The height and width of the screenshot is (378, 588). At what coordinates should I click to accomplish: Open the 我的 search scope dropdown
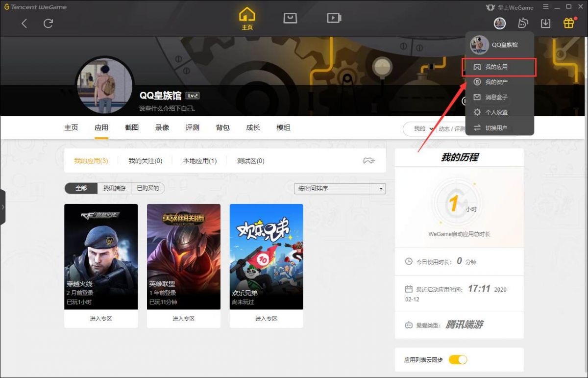tap(423, 129)
